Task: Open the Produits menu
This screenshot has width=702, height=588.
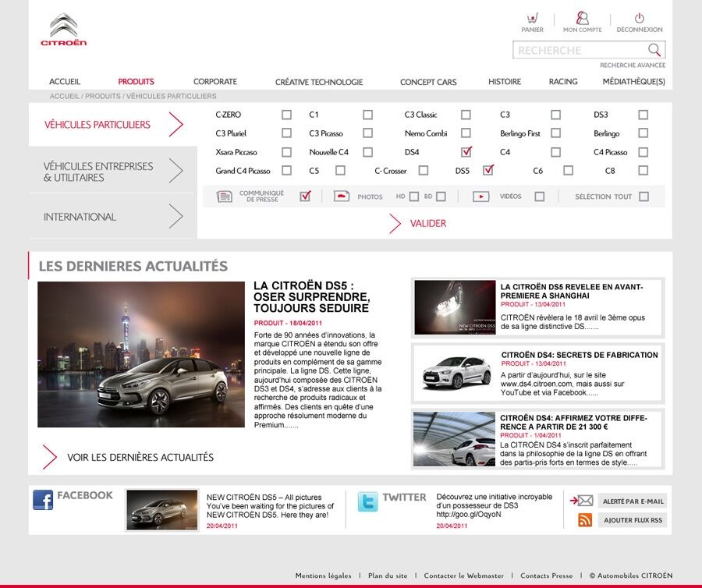Action: [x=136, y=81]
